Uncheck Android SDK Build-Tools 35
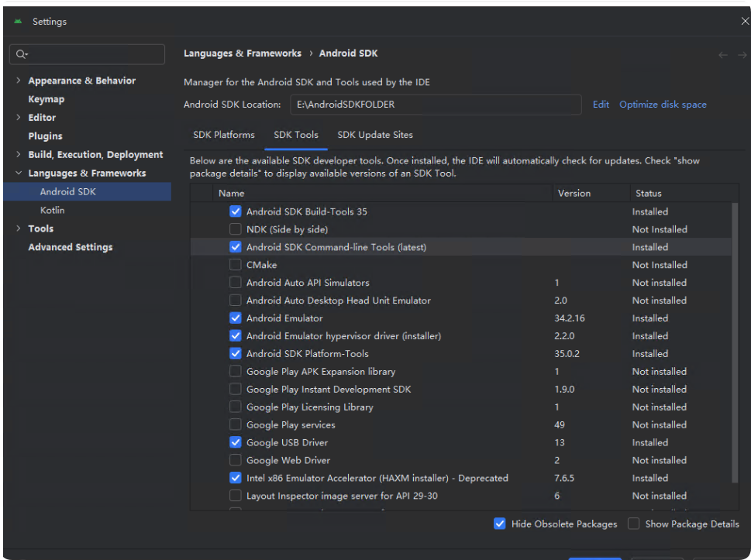The image size is (751, 560). click(x=235, y=211)
